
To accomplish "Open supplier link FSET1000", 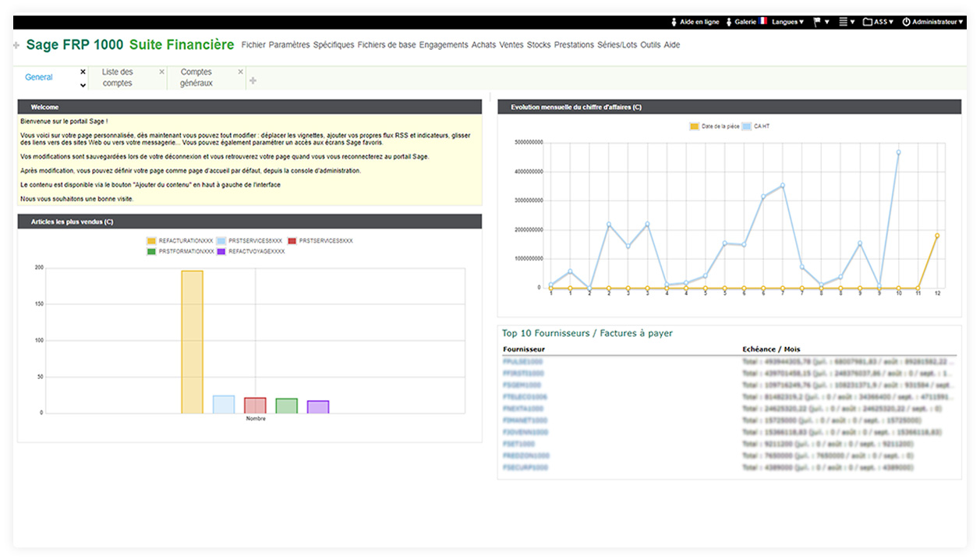I will 519,444.
